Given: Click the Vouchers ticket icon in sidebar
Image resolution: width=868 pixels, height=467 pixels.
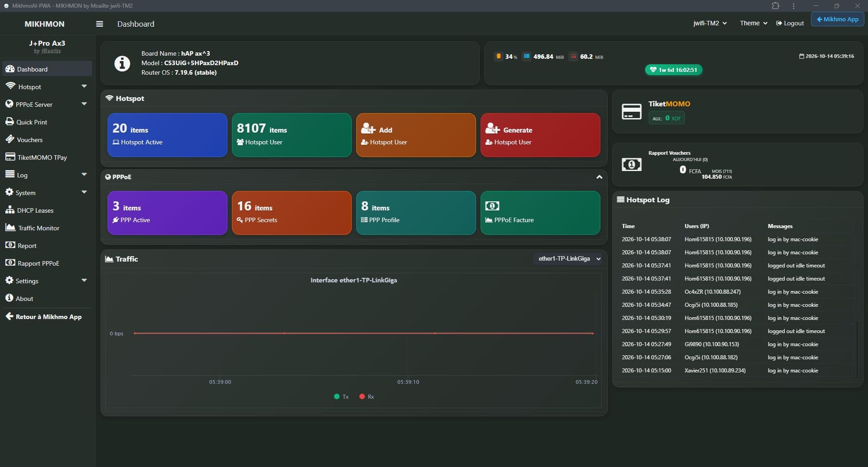Looking at the screenshot, I should click(9, 139).
